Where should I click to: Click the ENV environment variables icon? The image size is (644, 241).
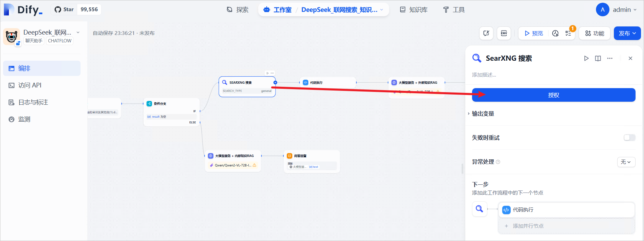coord(504,33)
